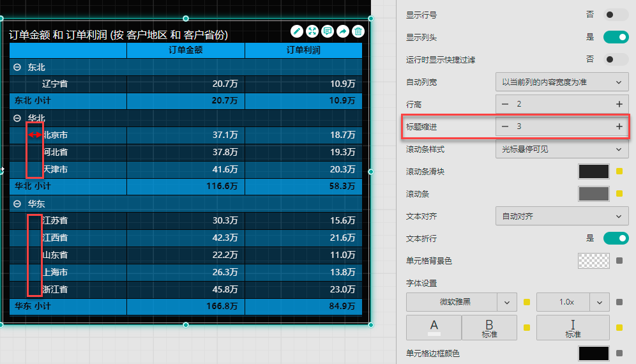This screenshot has height=364, width=636.
Task: Select the 辽宁省 row label
Action: click(55, 84)
